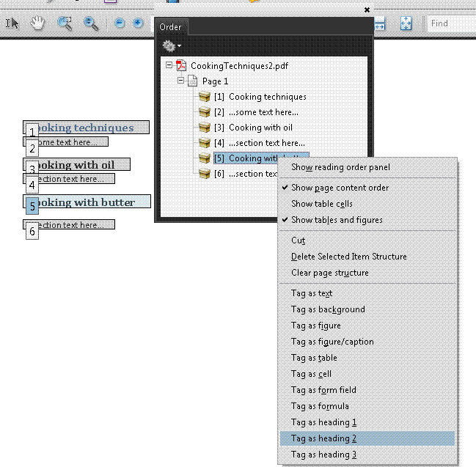Activate the Hand pan tool

tap(38, 23)
